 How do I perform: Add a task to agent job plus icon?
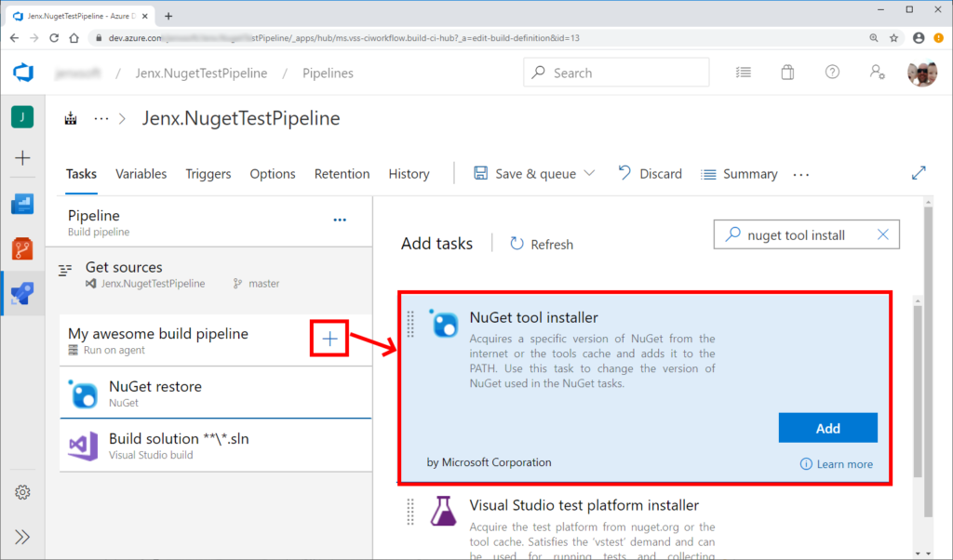[x=329, y=339]
